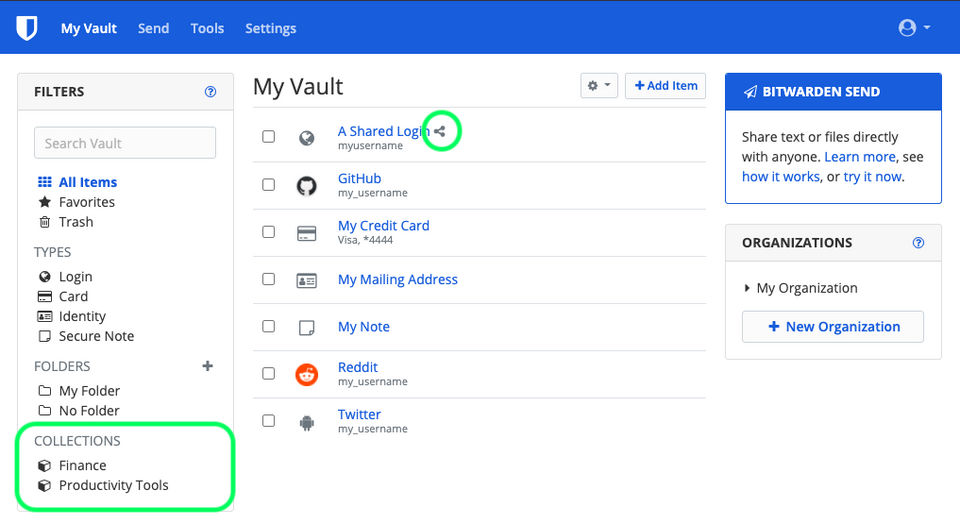Select the Finance collection label
960x525 pixels.
[83, 466]
